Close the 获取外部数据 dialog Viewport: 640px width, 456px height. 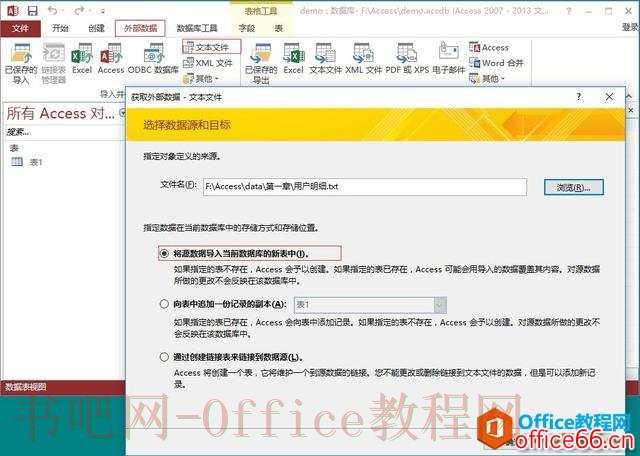(609, 97)
